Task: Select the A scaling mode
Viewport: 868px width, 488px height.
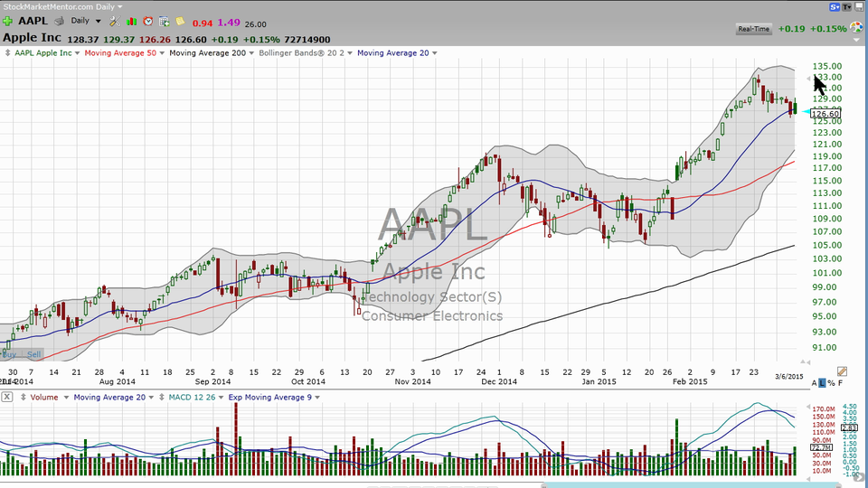Action: [x=815, y=383]
